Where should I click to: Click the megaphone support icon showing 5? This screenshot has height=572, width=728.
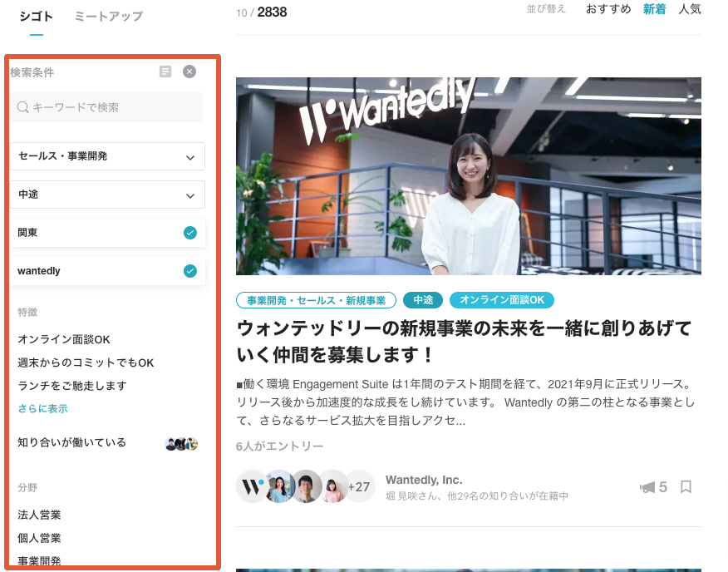click(x=647, y=487)
